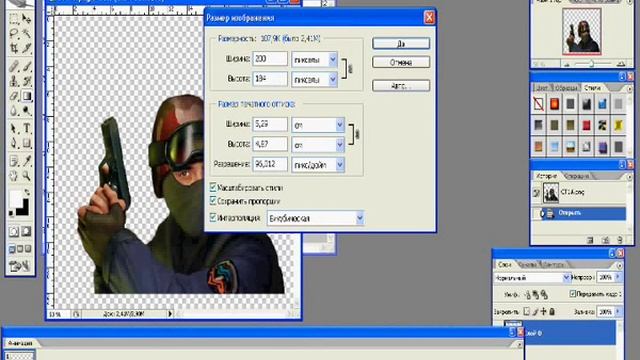Open pixel width units dropdown

tap(333, 60)
